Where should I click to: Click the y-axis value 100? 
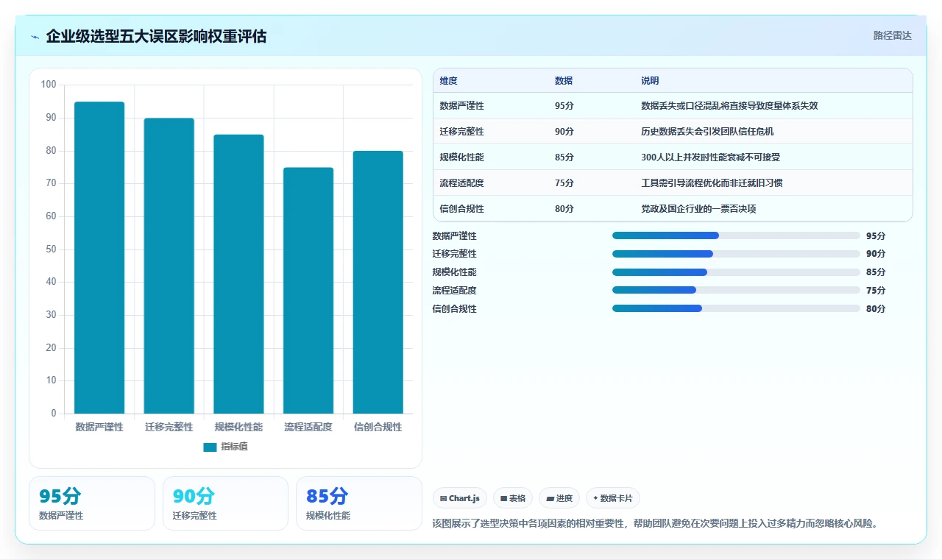pos(49,85)
